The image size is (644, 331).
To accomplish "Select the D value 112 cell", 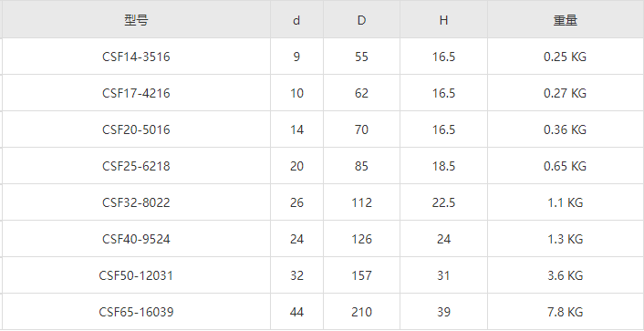I will click(x=361, y=202).
